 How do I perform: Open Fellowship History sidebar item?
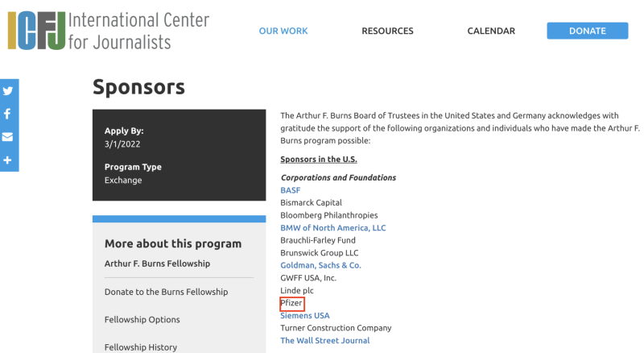point(141,347)
